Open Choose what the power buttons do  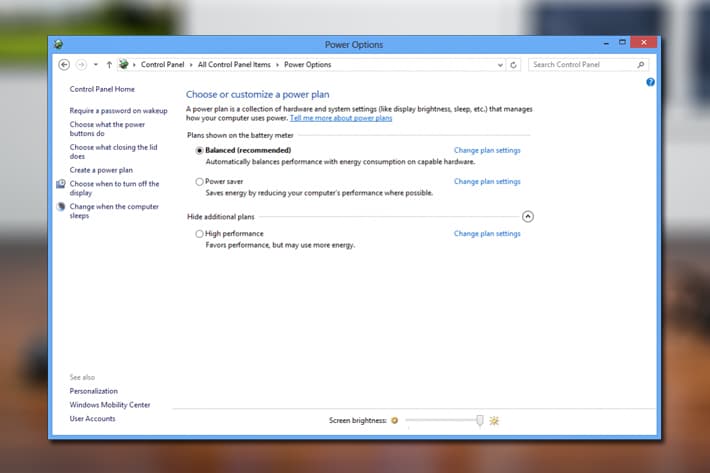(107, 129)
